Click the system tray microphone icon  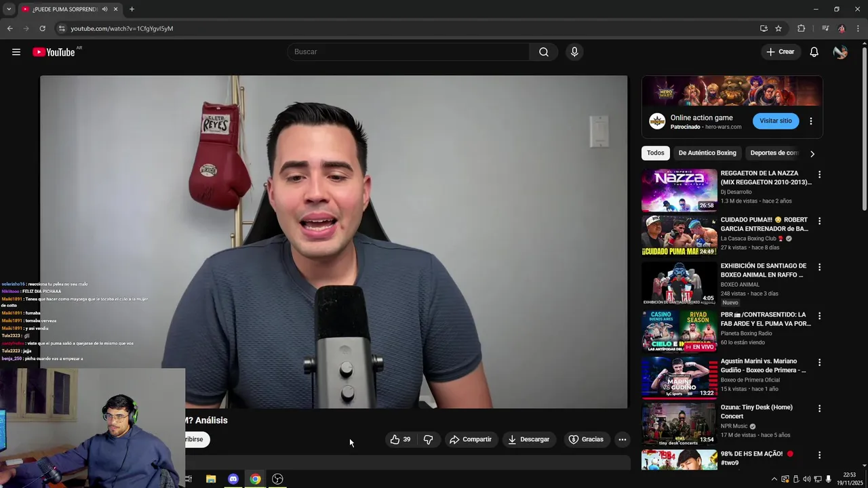[x=828, y=479]
